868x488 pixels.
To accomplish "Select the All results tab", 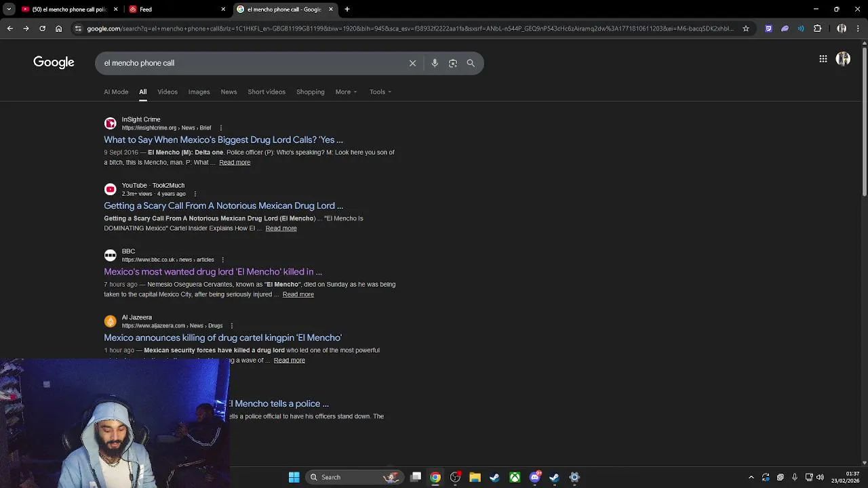I will click(x=142, y=91).
